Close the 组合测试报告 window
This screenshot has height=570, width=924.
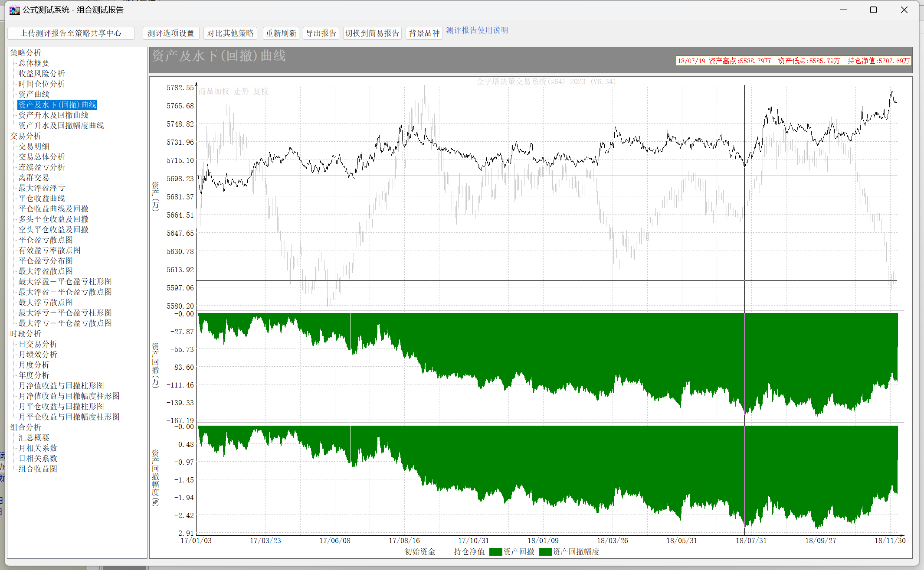point(904,10)
